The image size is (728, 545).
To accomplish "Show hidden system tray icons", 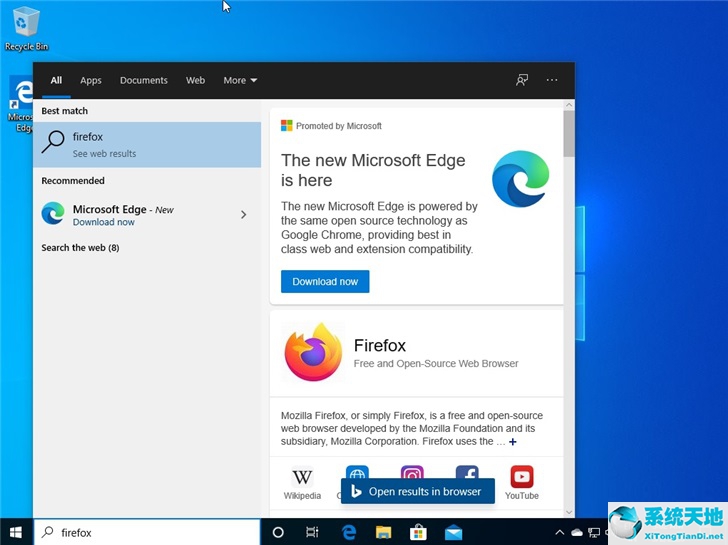I will click(560, 532).
